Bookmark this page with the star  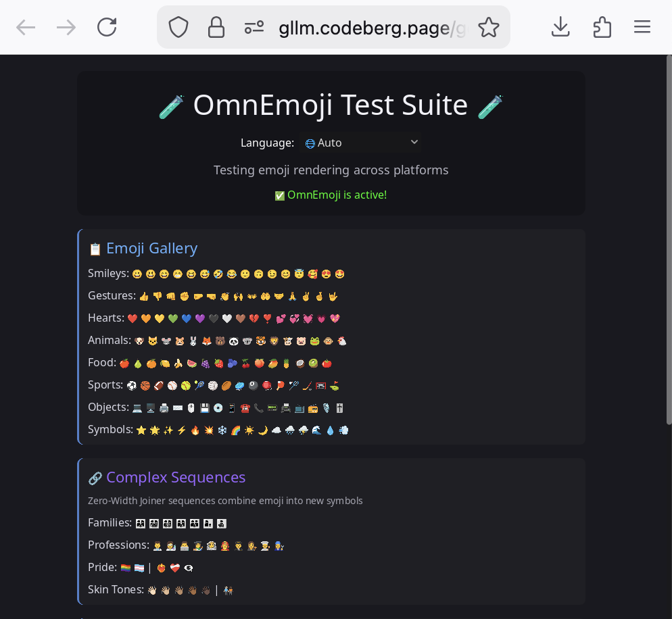[488, 28]
